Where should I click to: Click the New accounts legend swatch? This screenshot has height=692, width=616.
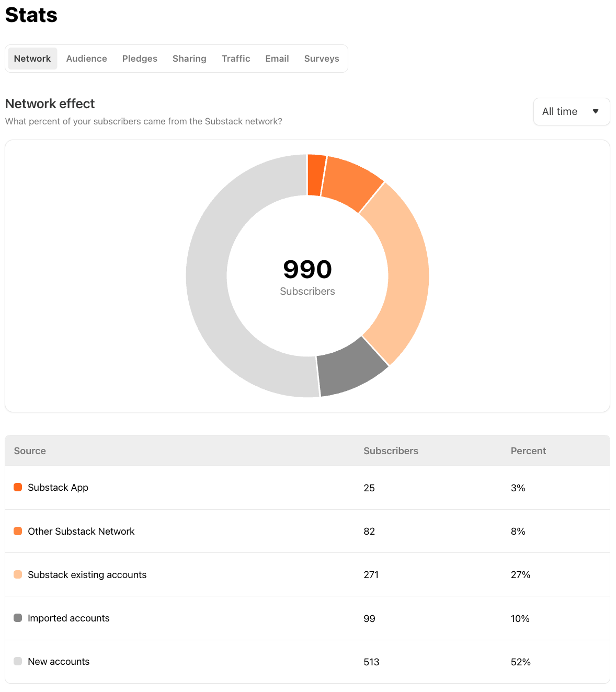pyautogui.click(x=18, y=661)
